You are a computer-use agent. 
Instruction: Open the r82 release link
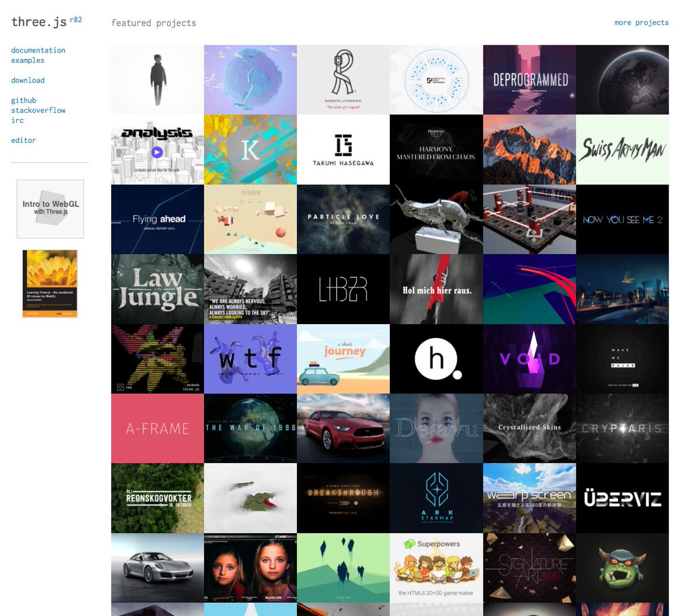[76, 19]
